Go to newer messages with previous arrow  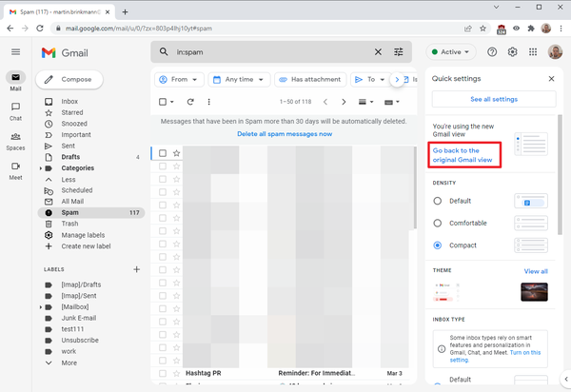(325, 102)
